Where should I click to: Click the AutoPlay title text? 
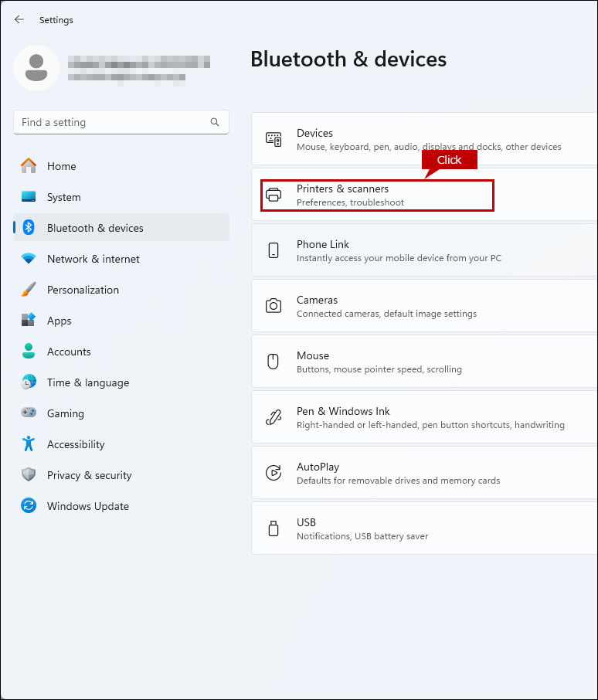(x=318, y=467)
